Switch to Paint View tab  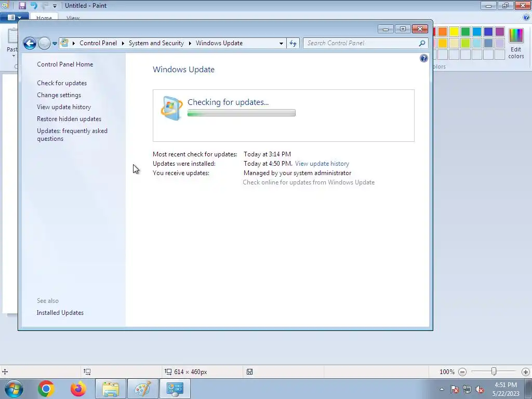point(73,18)
